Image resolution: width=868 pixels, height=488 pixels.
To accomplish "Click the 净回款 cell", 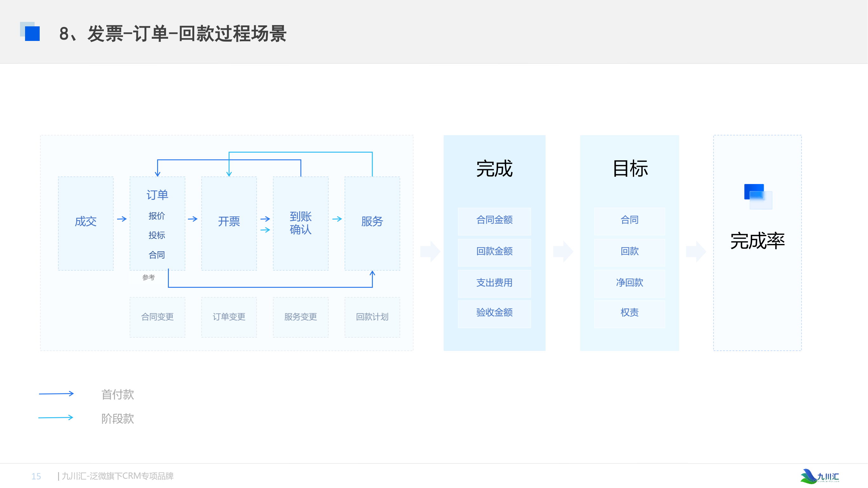I will 629,284.
